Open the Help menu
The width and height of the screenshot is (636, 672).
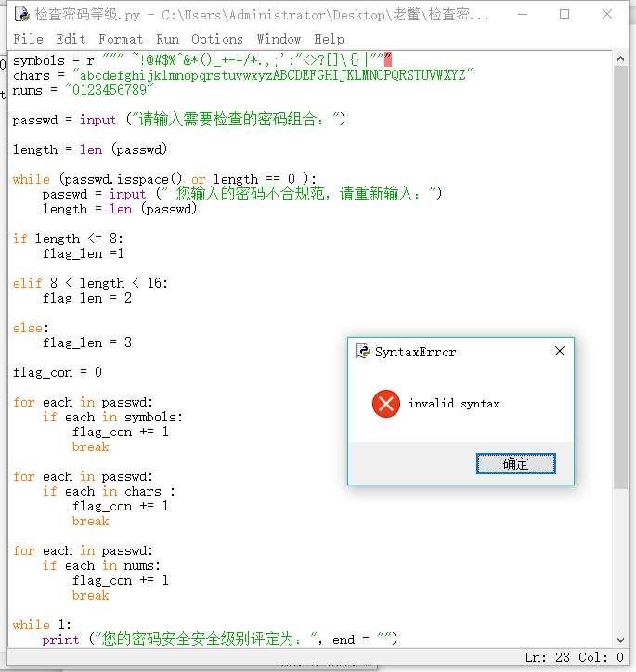coord(329,39)
